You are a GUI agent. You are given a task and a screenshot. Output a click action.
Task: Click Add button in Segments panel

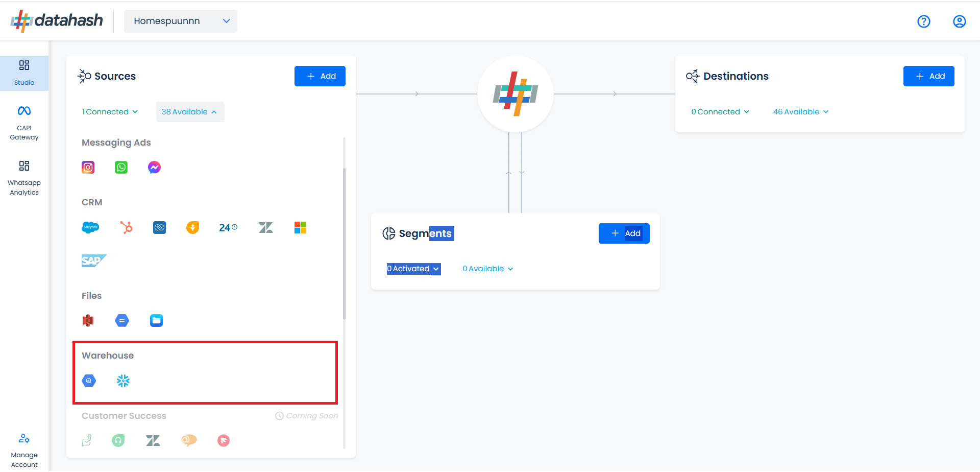(x=624, y=233)
